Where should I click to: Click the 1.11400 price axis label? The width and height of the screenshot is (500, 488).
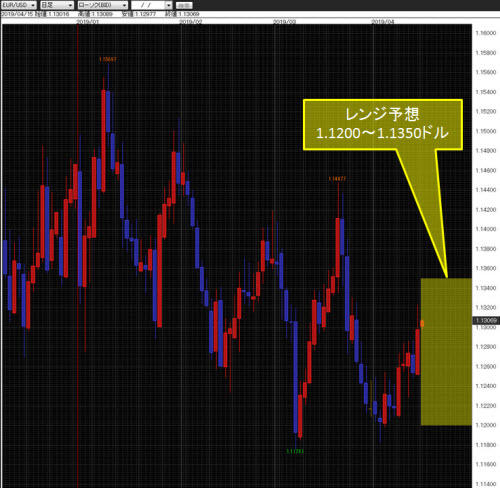[x=486, y=484]
